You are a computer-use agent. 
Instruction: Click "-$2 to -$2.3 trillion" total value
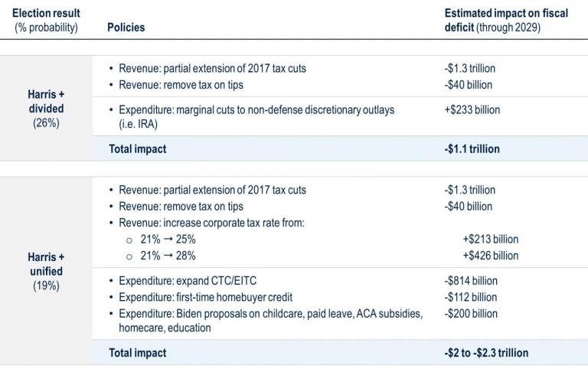[x=486, y=353]
